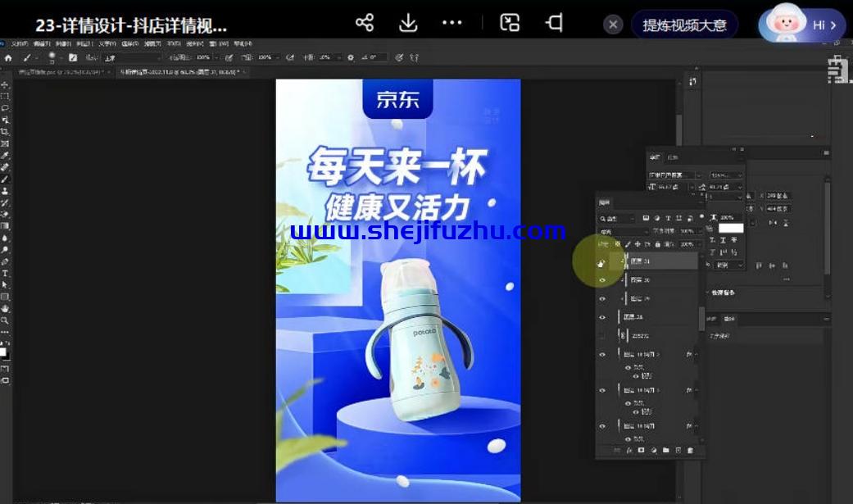This screenshot has height=504, width=853.
Task: Open the brush settings panel icon
Action: click(73, 57)
